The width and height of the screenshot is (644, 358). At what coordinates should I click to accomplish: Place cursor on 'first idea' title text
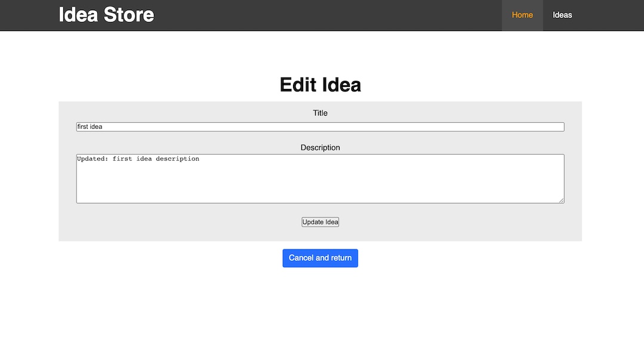(90, 127)
